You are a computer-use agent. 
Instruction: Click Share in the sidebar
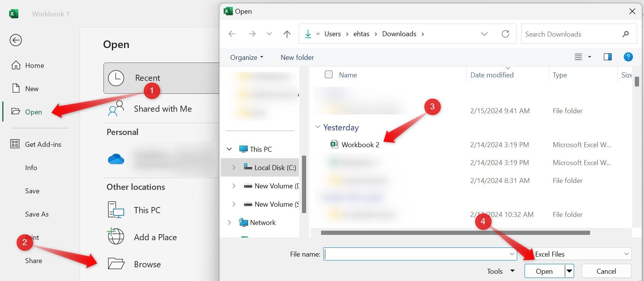[34, 261]
